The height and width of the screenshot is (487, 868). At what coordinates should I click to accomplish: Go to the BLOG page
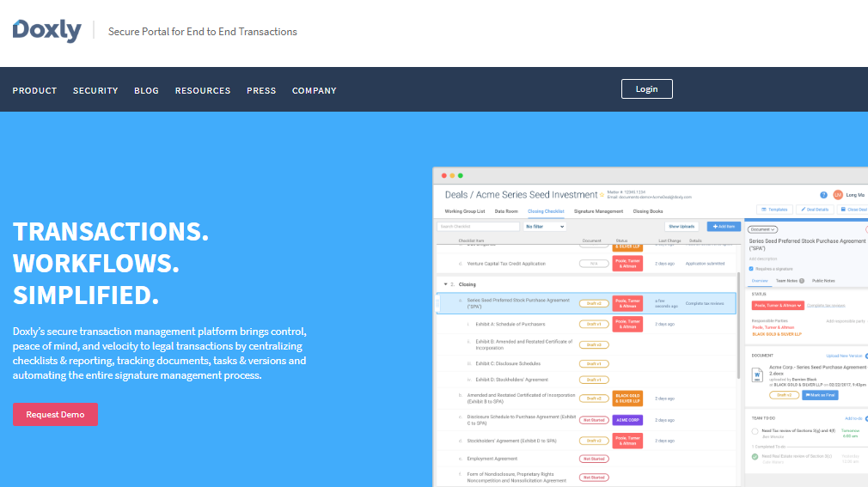point(146,90)
